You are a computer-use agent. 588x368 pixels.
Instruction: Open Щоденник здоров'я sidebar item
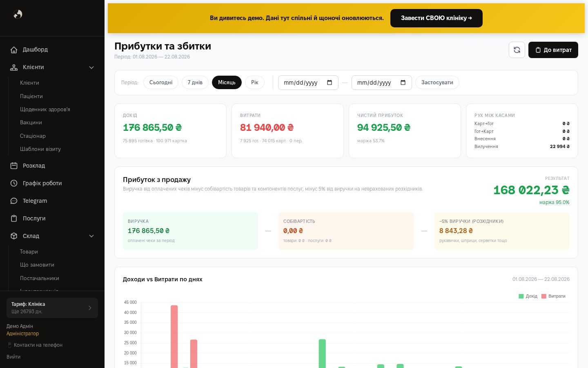[45, 109]
